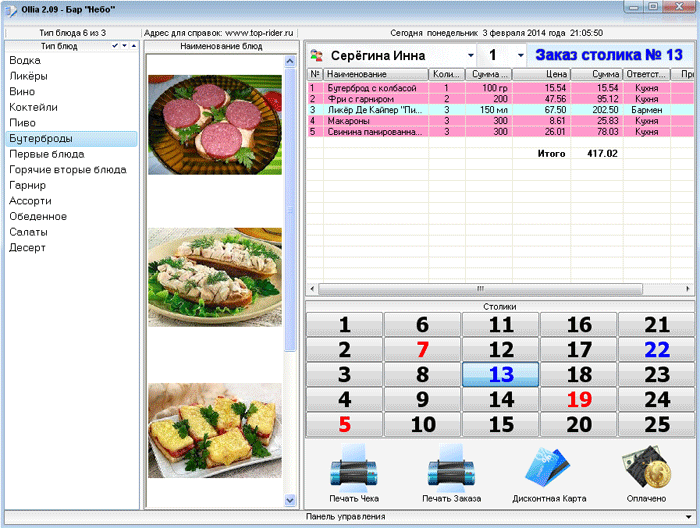Select table number 12 button
This screenshot has height=528, width=700.
click(500, 349)
